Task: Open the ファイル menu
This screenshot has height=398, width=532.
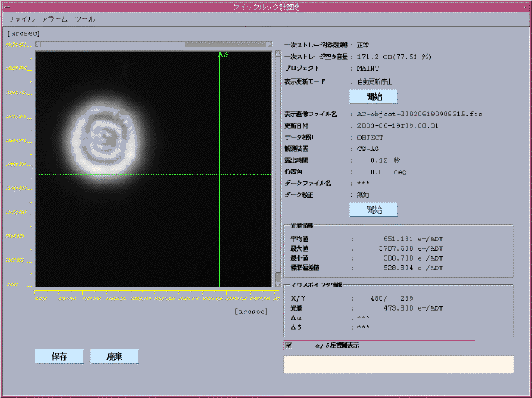Action: [x=21, y=19]
